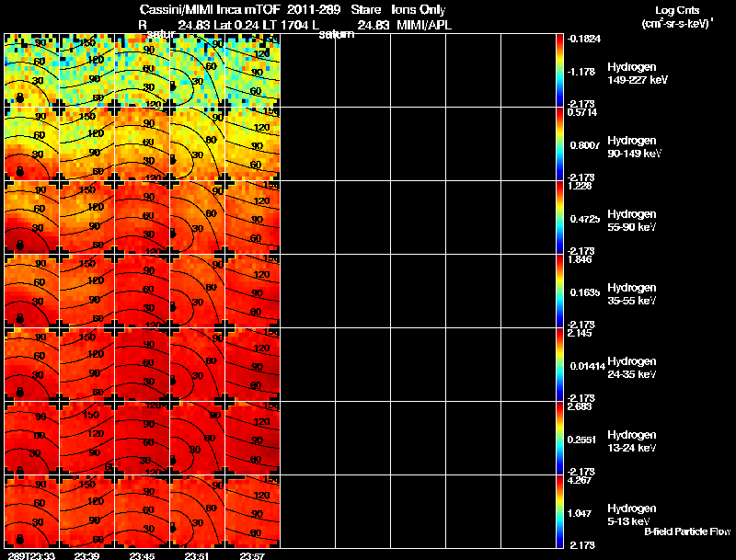Viewport: 736px width, 560px height.
Task: Click the '0.01414' color scale value
Action: (588, 366)
